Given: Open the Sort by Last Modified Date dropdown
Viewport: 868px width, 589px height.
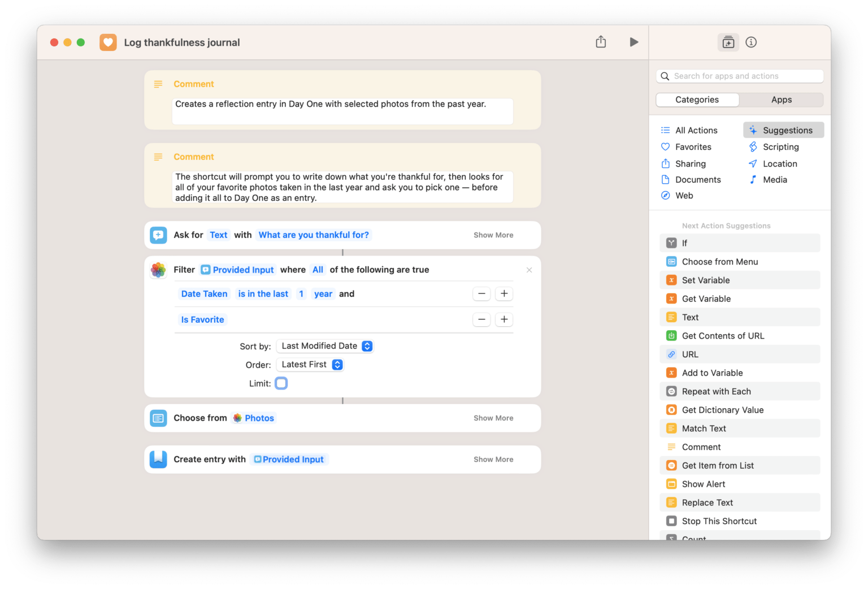Looking at the screenshot, I should 325,347.
